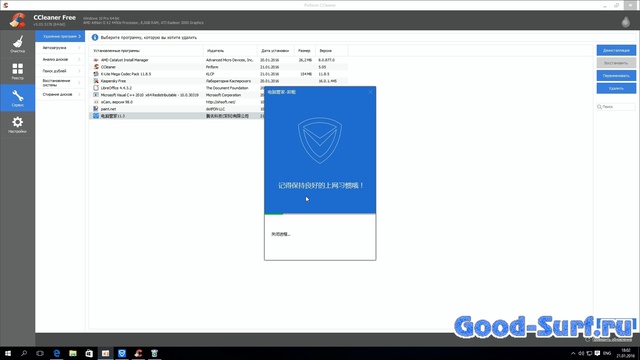Image resolution: width=640 pixels, height=360 pixels.
Task: Sort by Дата установки column header
Action: (x=276, y=51)
